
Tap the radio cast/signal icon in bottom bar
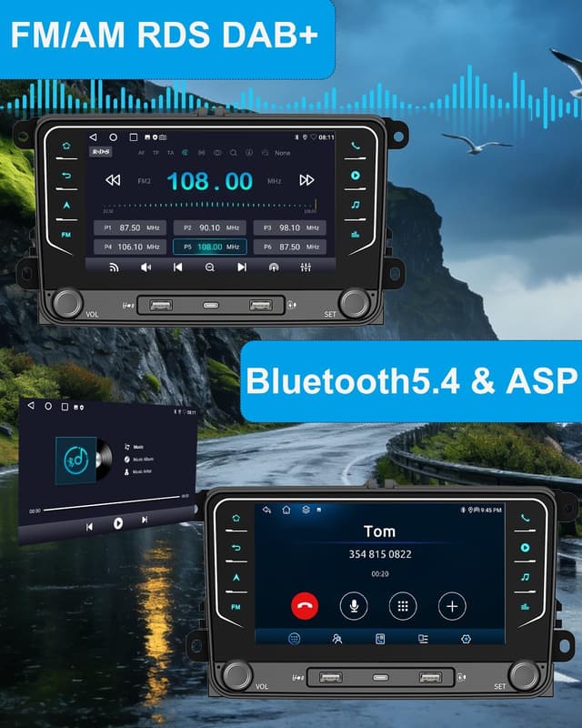(114, 268)
